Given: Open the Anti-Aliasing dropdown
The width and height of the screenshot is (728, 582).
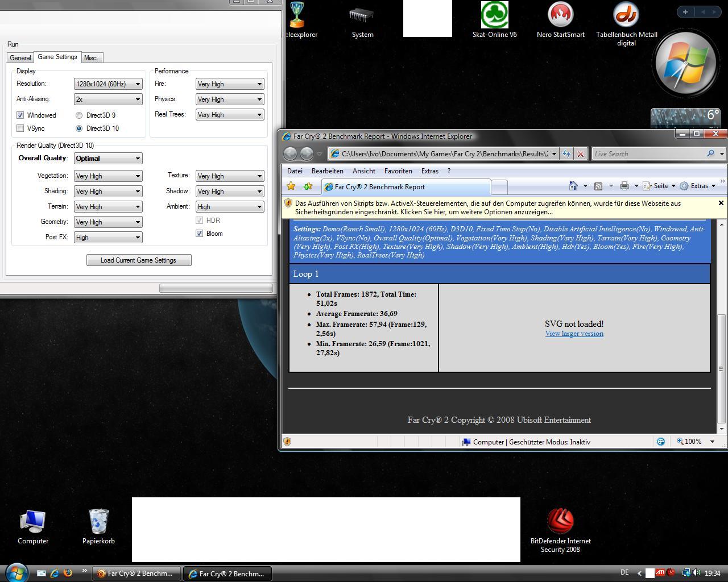Looking at the screenshot, I should click(x=108, y=99).
